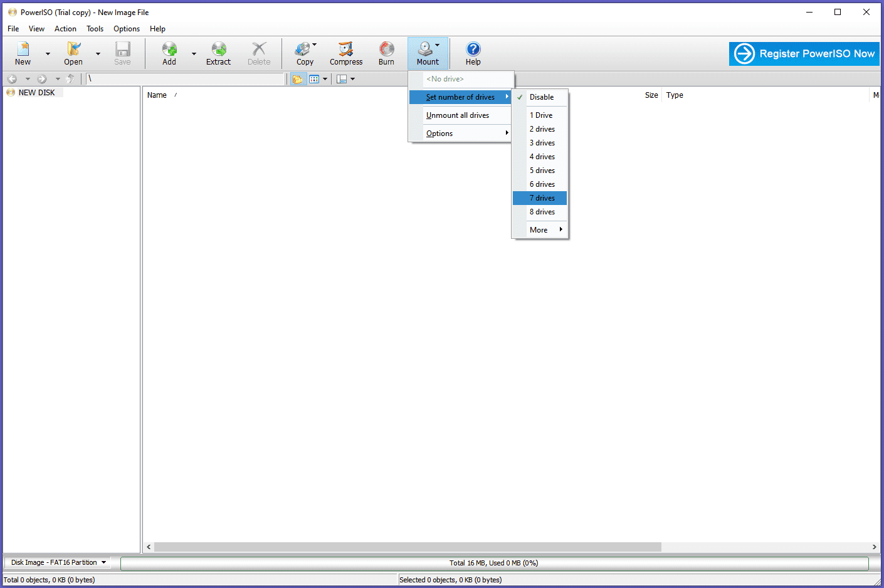Toggle the folder tree view icon

[x=297, y=79]
